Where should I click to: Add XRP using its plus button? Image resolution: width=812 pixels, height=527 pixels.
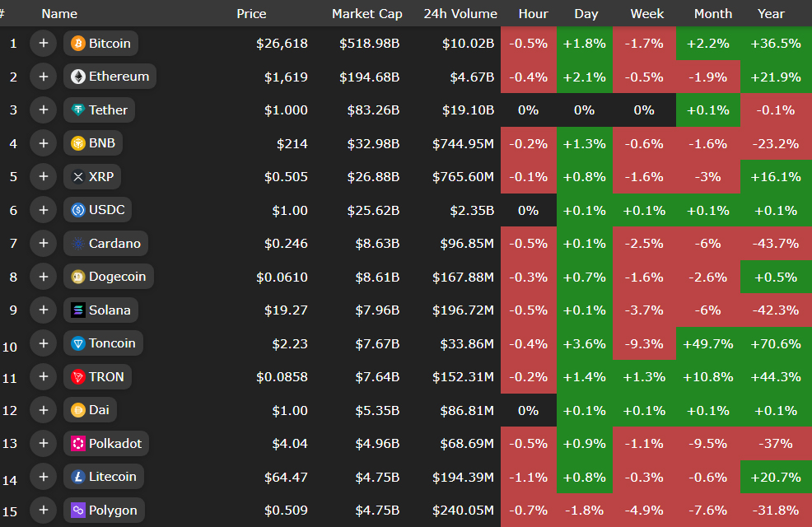tap(43, 177)
